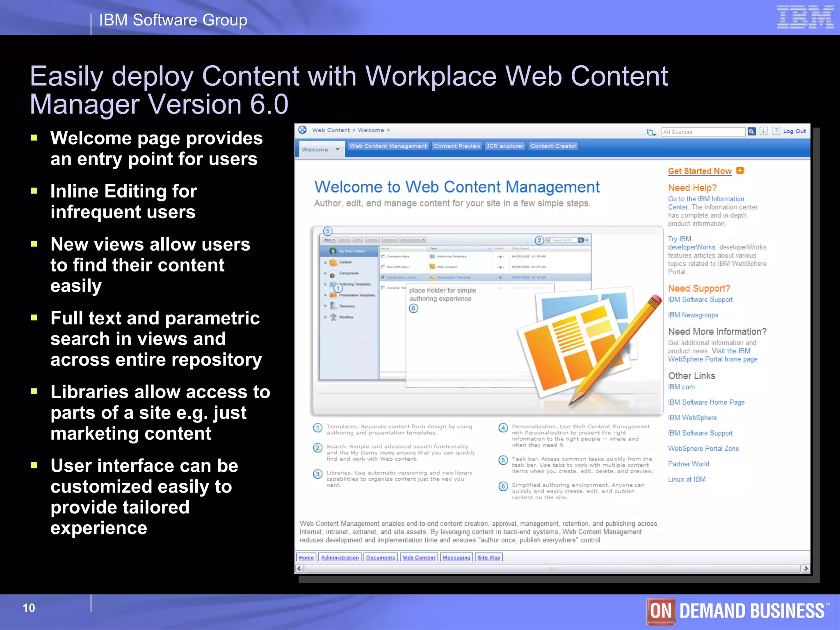Click the IBM WebSphere link
Screen dimensions: 840x630
(692, 418)
